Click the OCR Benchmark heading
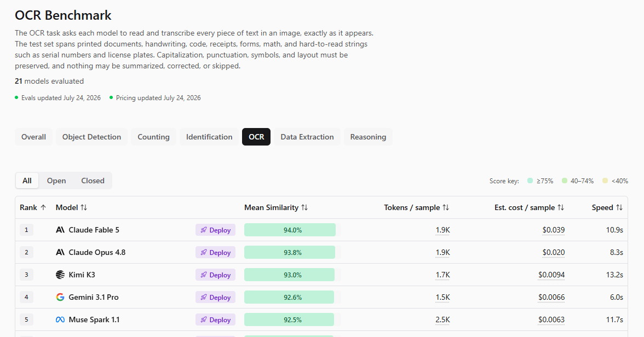 tap(64, 15)
